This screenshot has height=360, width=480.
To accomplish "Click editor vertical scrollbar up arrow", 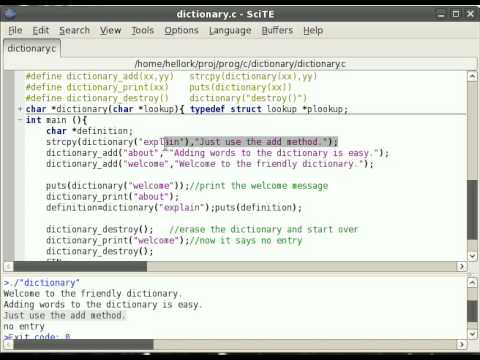I will click(x=472, y=76).
